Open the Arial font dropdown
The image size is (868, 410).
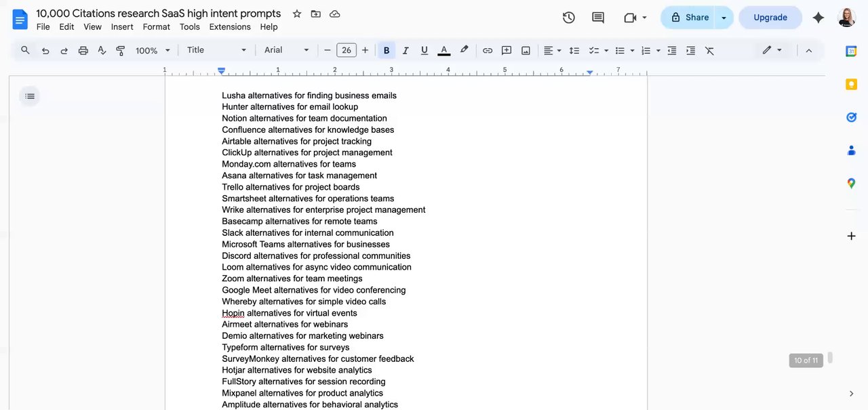[x=287, y=50]
